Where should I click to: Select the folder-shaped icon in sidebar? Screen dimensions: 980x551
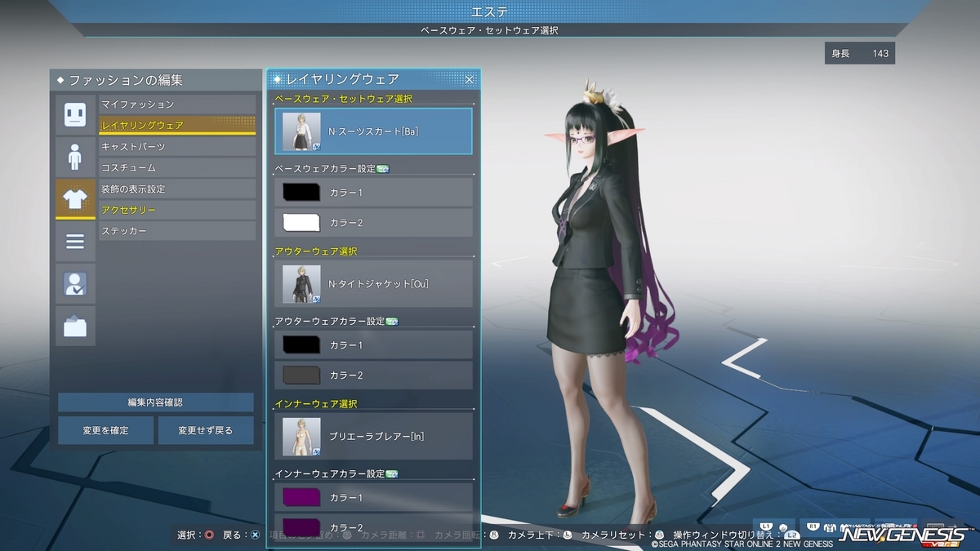pyautogui.click(x=75, y=326)
